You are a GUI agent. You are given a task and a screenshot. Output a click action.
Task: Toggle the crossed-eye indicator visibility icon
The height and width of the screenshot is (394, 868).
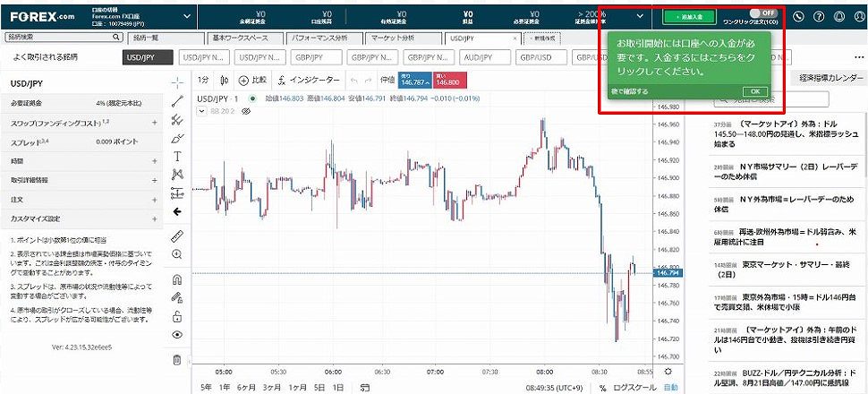[x=246, y=111]
